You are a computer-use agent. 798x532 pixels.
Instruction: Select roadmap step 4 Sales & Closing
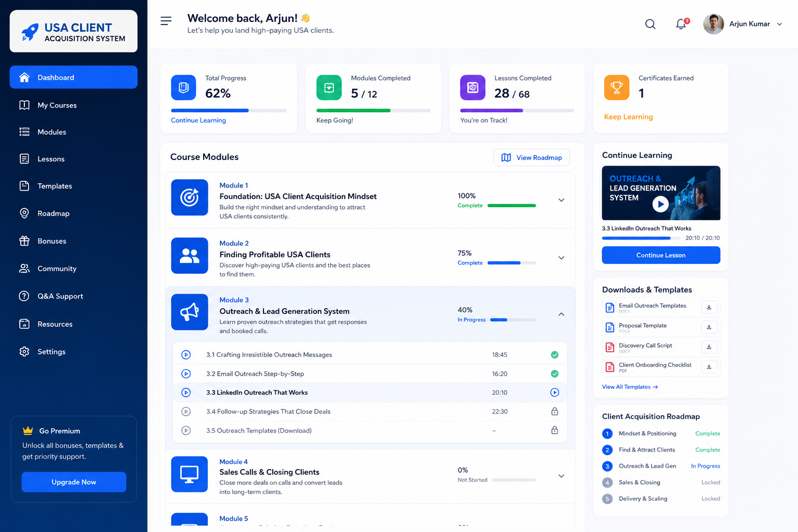click(x=661, y=483)
